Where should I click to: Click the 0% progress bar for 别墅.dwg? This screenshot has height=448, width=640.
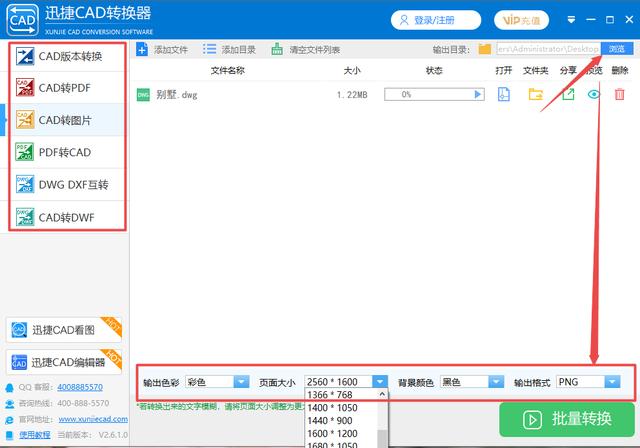click(434, 95)
